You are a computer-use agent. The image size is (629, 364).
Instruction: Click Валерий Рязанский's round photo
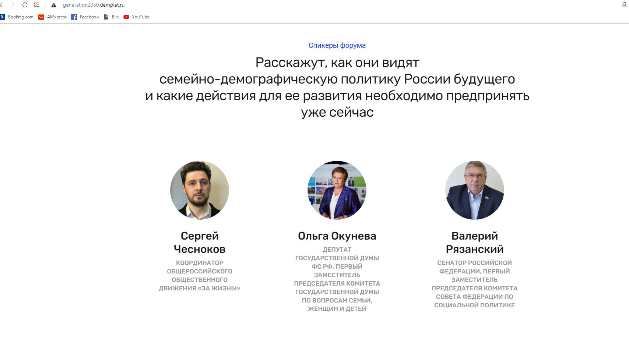point(474,190)
